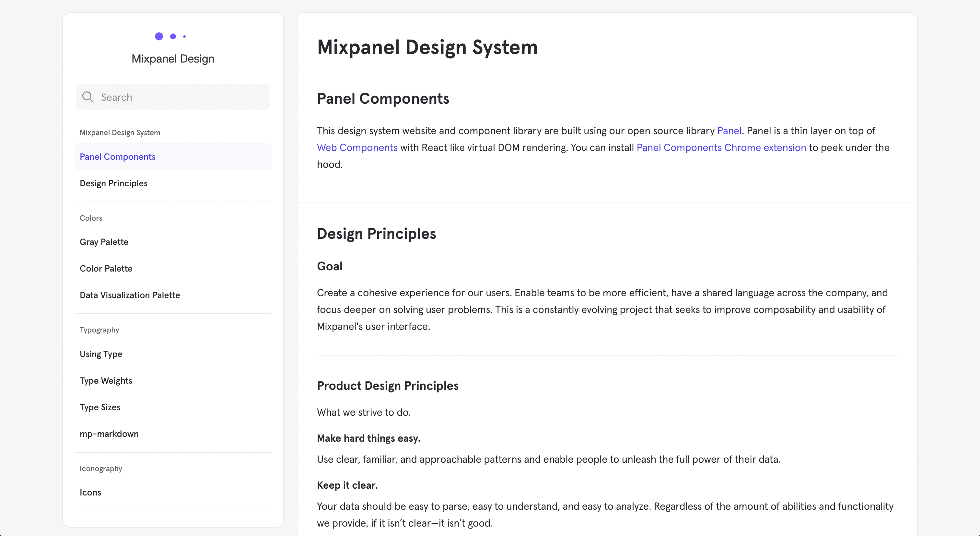980x536 pixels.
Task: Go to Gray Palette section
Action: pos(173,242)
